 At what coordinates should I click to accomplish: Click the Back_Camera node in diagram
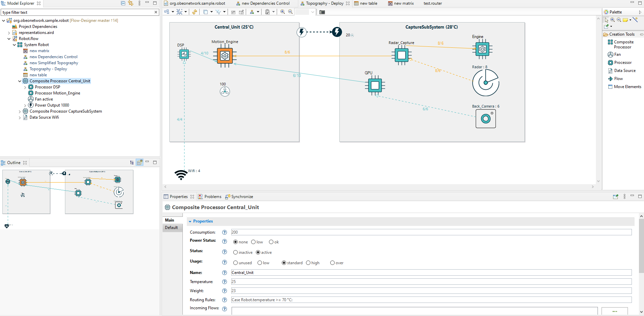pos(485,119)
